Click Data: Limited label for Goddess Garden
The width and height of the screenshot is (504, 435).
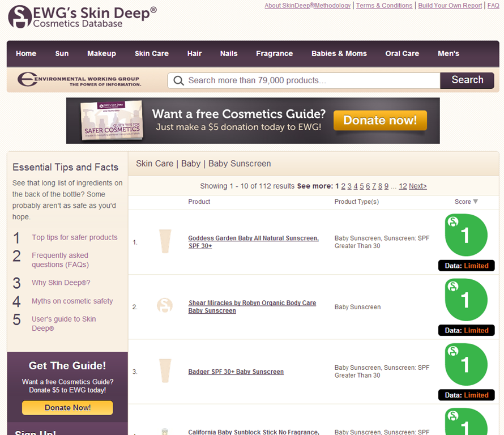pos(467,266)
